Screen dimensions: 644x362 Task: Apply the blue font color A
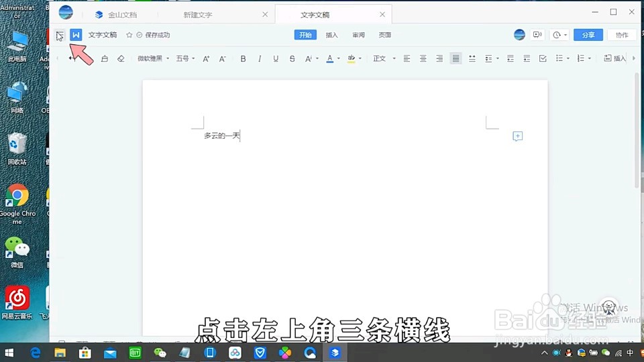pos(330,59)
